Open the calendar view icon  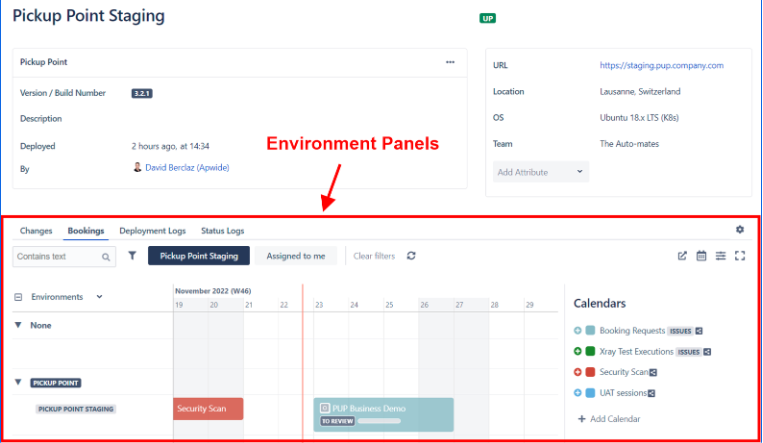[x=702, y=256]
